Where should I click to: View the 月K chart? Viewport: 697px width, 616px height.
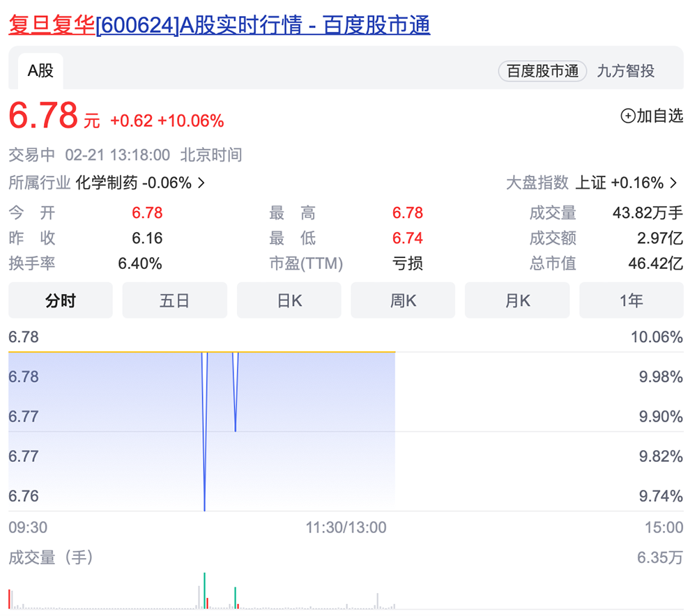click(517, 301)
